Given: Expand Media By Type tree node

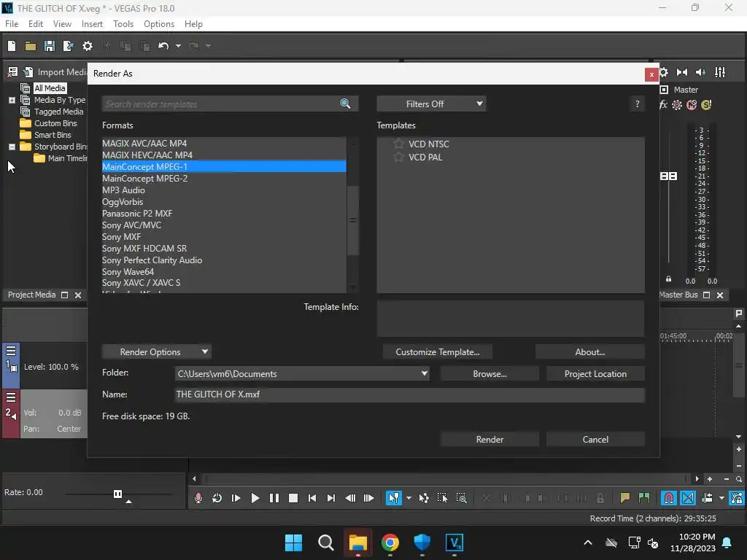Looking at the screenshot, I should pyautogui.click(x=12, y=100).
